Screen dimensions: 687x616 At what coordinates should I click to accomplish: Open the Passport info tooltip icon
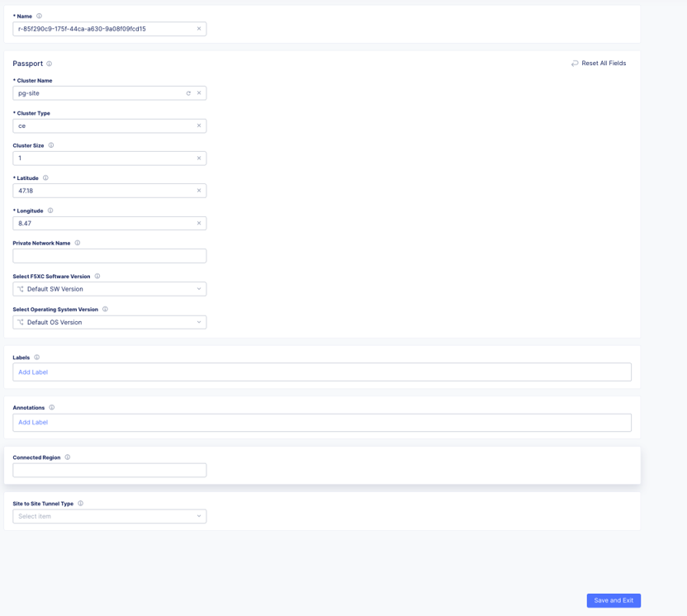49,64
